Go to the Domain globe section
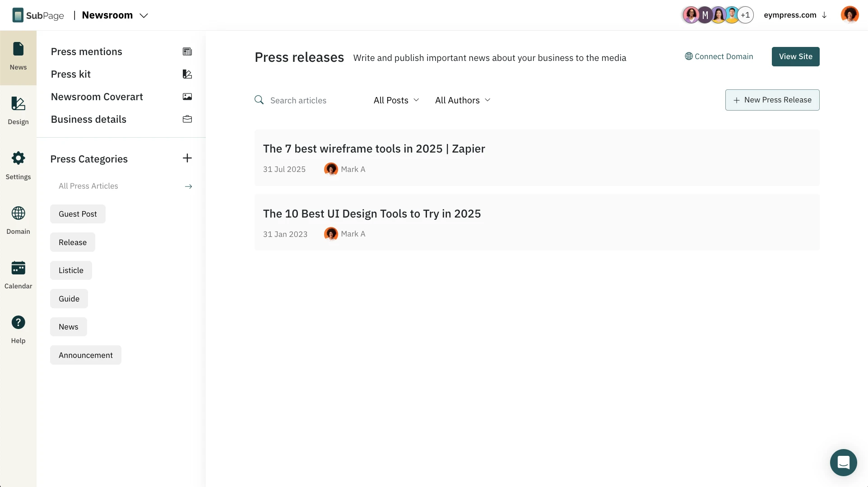 pyautogui.click(x=18, y=220)
